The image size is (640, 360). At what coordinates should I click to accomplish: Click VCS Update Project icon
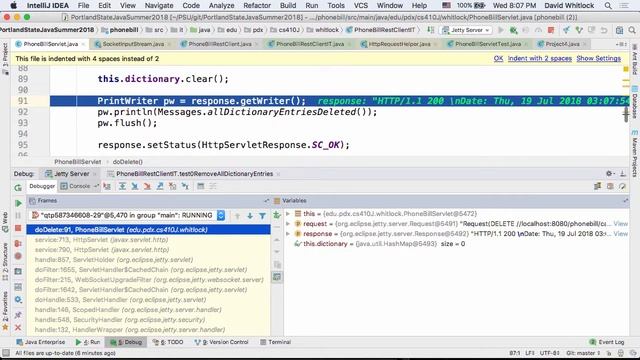tap(566, 30)
